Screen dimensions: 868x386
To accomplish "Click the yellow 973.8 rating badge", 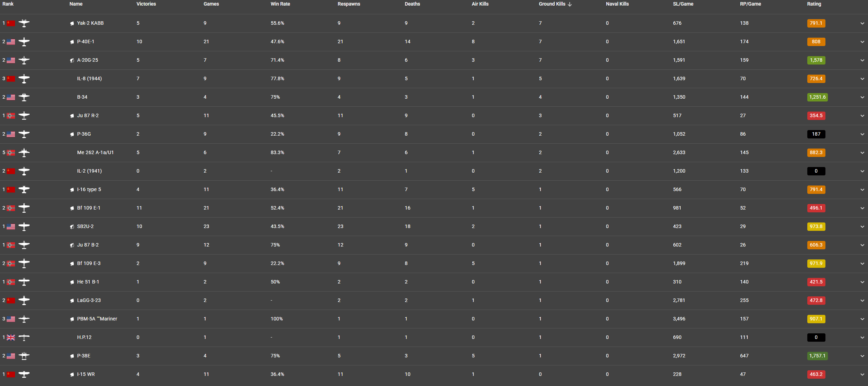I will coord(816,227).
